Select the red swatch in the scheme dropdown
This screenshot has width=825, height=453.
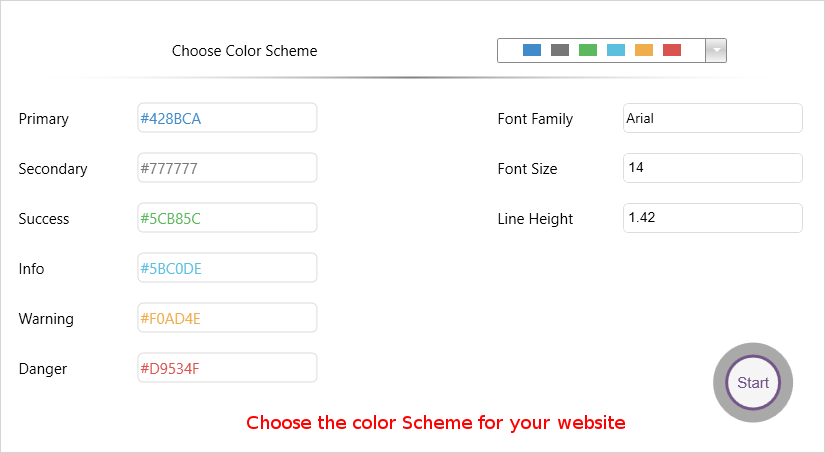[672, 50]
